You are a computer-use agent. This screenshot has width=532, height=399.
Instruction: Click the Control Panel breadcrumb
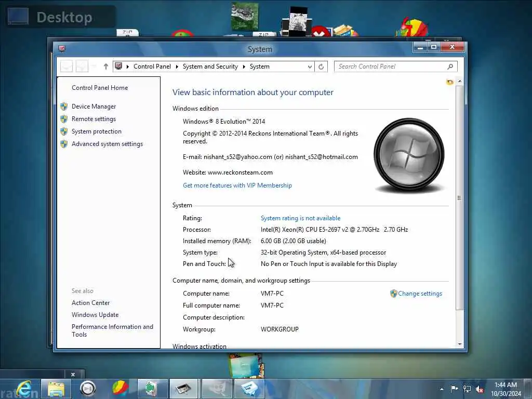click(x=152, y=66)
